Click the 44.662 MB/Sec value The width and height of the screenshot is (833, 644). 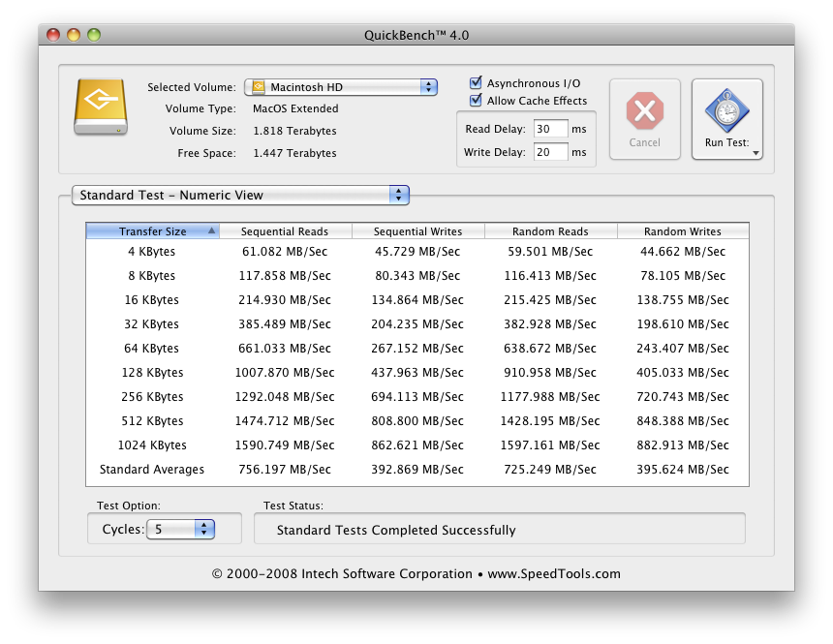[683, 252]
